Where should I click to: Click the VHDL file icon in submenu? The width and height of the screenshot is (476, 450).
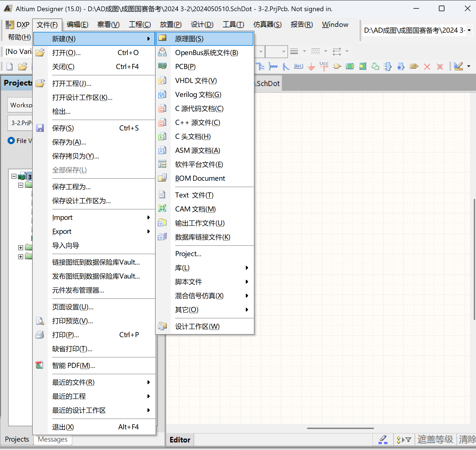click(162, 80)
